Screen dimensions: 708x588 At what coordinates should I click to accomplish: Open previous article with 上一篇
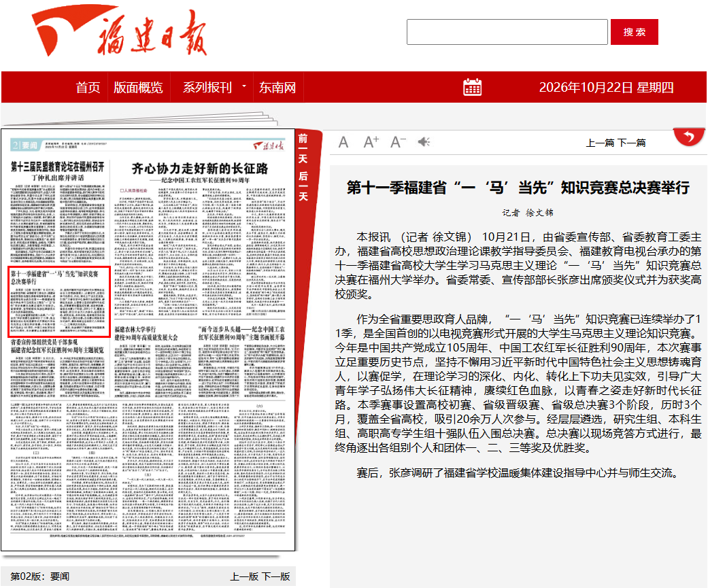[601, 143]
